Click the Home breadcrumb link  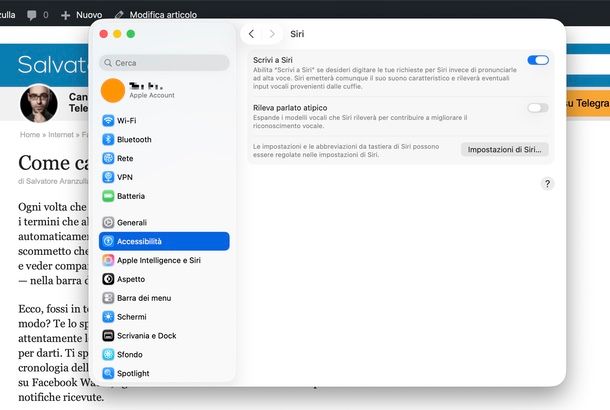30,135
